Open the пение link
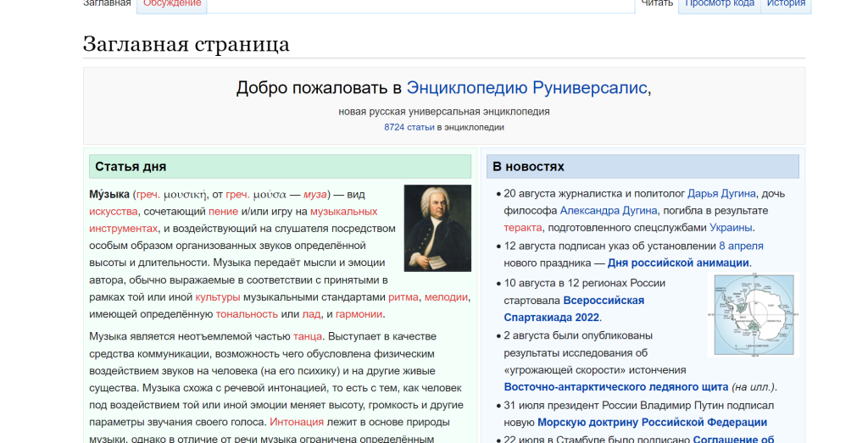 [223, 211]
